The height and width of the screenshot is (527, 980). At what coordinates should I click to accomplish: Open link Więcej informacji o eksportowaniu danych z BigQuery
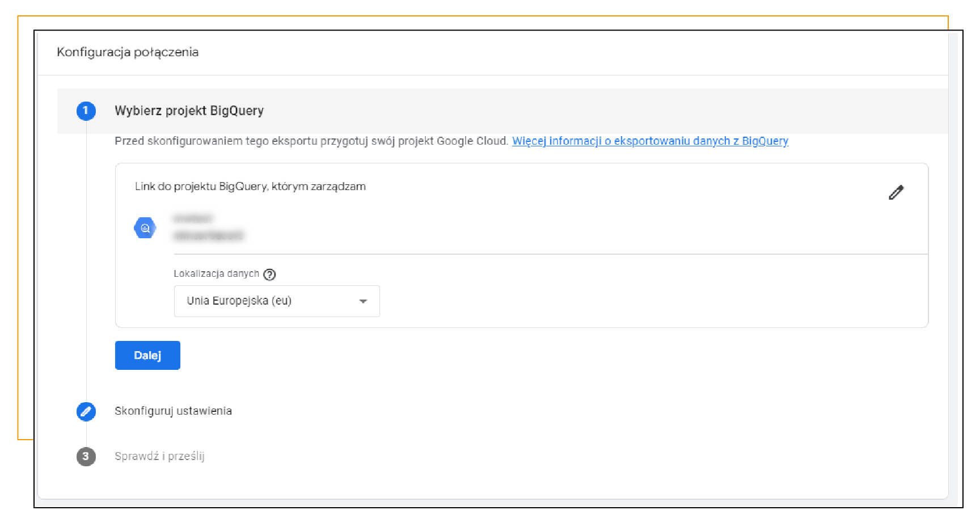(x=650, y=141)
